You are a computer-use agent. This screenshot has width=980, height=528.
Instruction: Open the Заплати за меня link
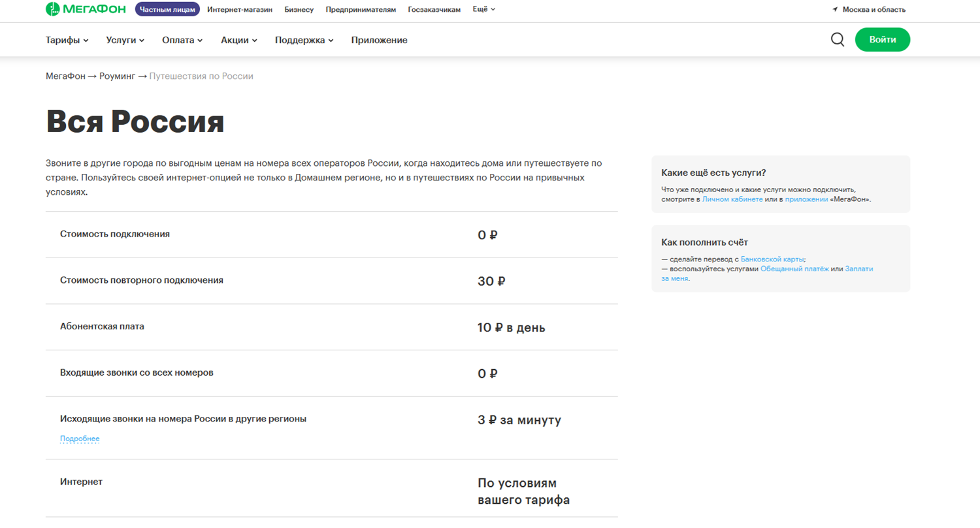[858, 269]
